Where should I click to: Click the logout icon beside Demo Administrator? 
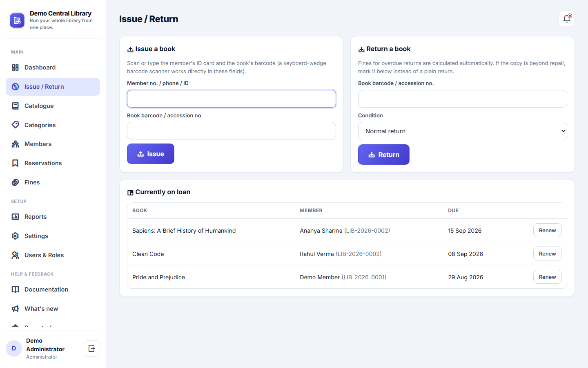pyautogui.click(x=92, y=348)
